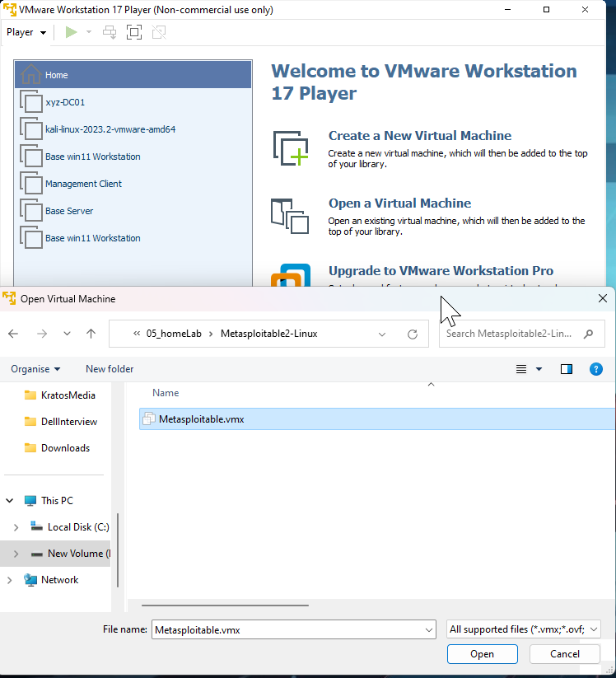Click the Management Client VM icon

click(31, 184)
